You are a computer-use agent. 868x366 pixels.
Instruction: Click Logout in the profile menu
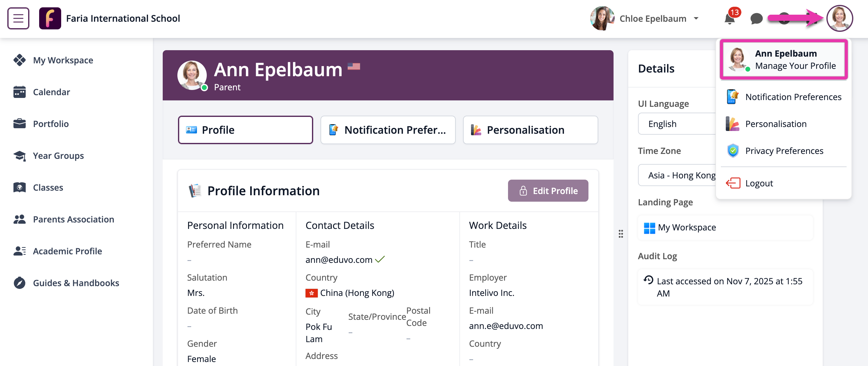click(759, 183)
